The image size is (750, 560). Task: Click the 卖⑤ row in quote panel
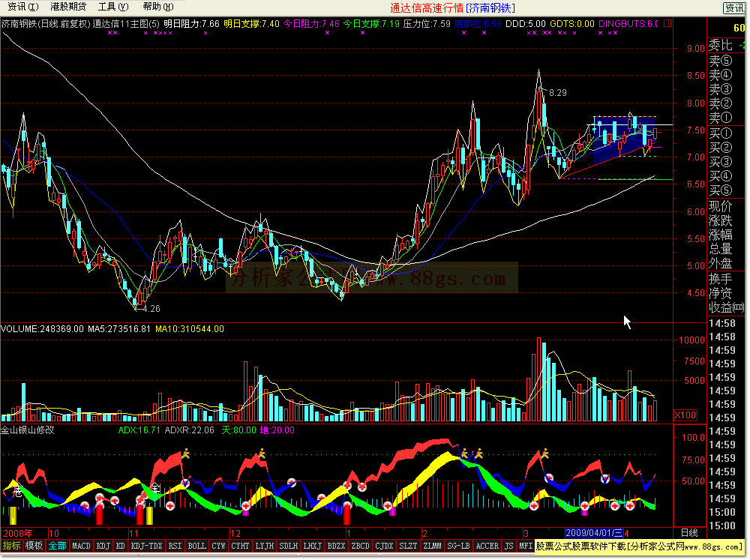click(x=720, y=60)
